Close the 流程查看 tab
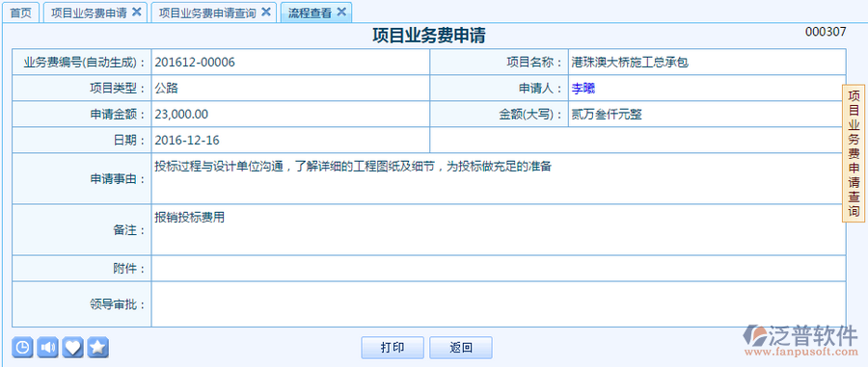868x367 pixels. tap(341, 12)
